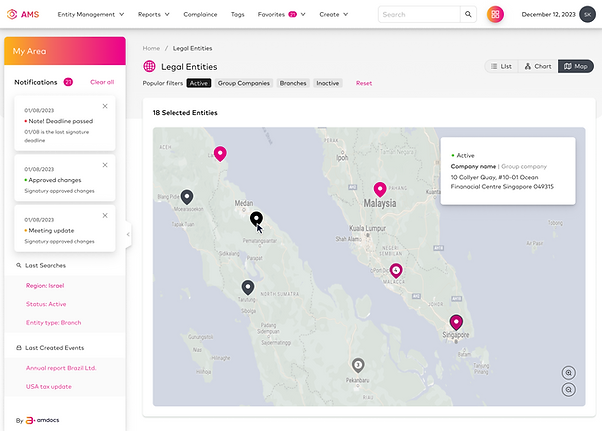Viewport: 602px width, 431px height.
Task: Open Annual report Brazil Ltd. event
Action: [61, 368]
